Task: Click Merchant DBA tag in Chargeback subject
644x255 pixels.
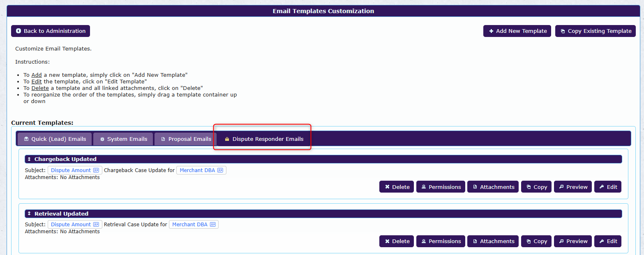Action: tap(201, 170)
